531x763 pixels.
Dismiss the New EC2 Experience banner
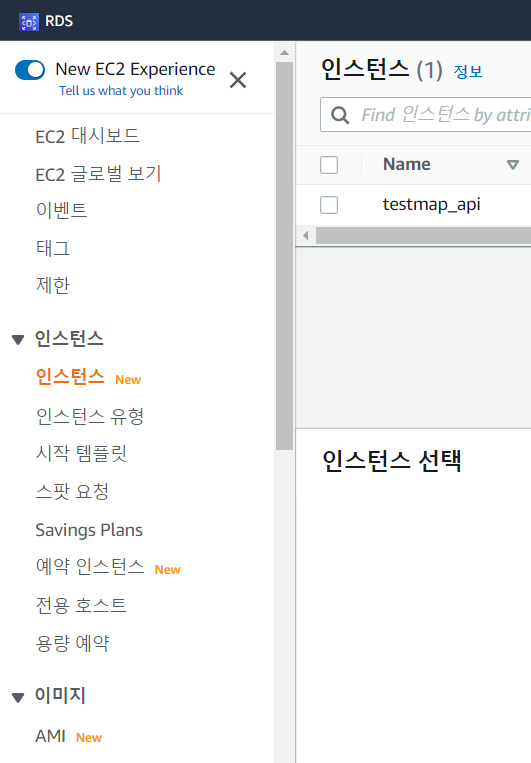click(238, 80)
